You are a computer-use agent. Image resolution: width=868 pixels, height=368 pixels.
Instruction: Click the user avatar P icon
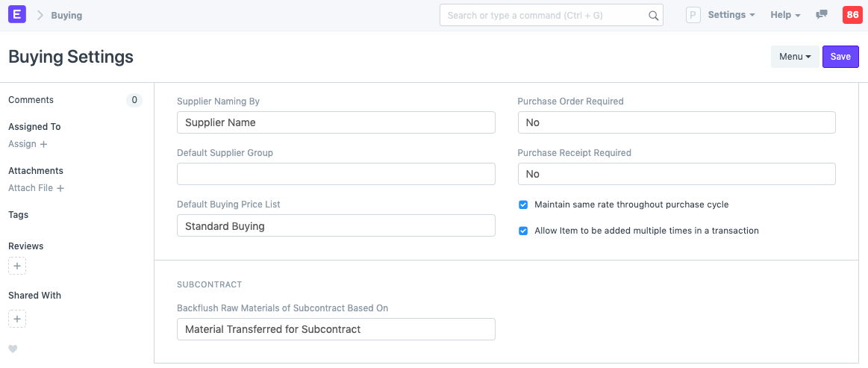tap(693, 15)
